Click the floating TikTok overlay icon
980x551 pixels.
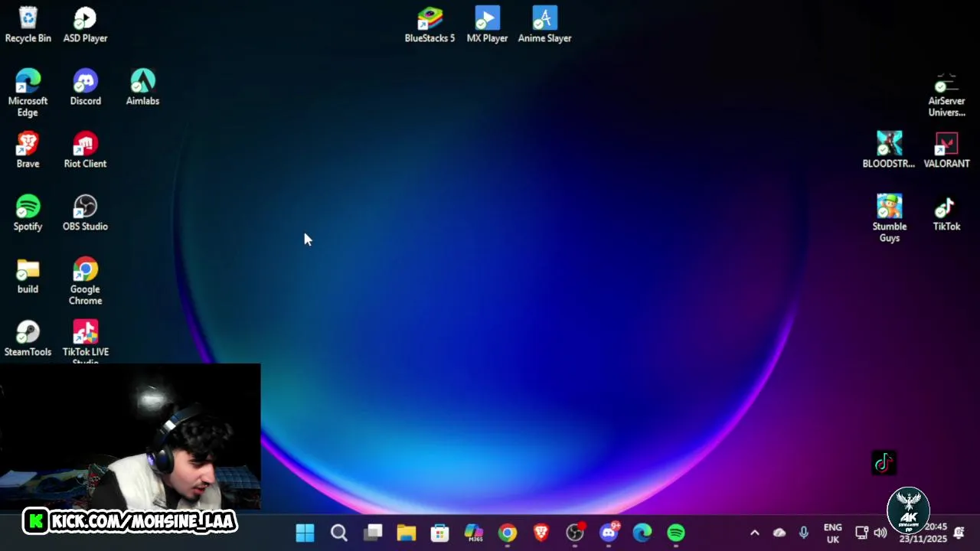[x=884, y=462]
